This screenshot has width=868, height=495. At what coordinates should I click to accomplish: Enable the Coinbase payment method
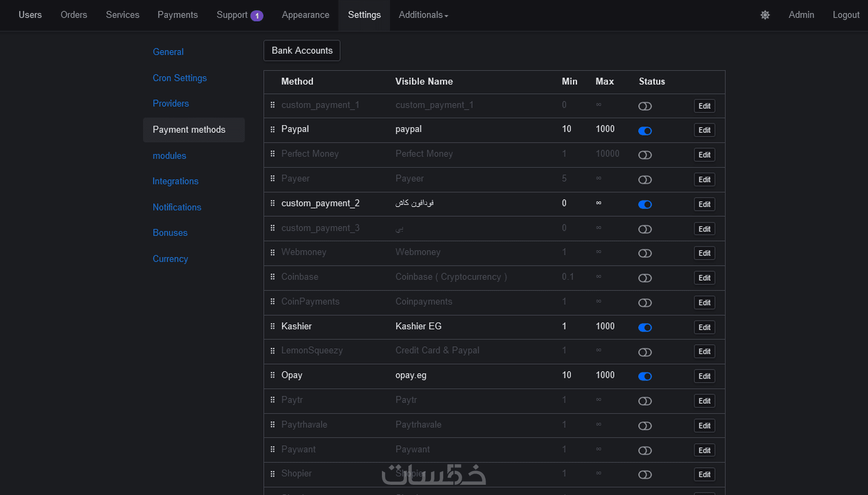645,278
